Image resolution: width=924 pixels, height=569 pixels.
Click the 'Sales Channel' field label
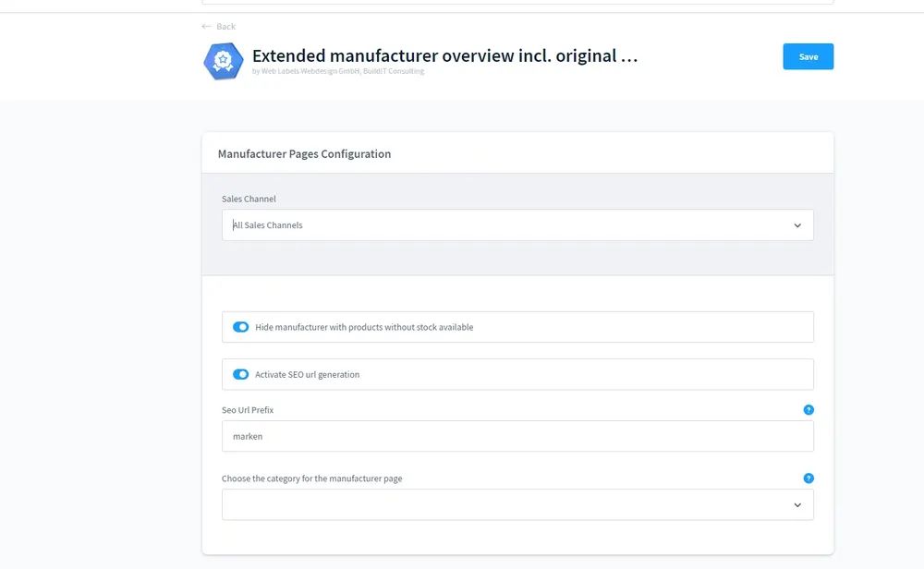pyautogui.click(x=249, y=200)
